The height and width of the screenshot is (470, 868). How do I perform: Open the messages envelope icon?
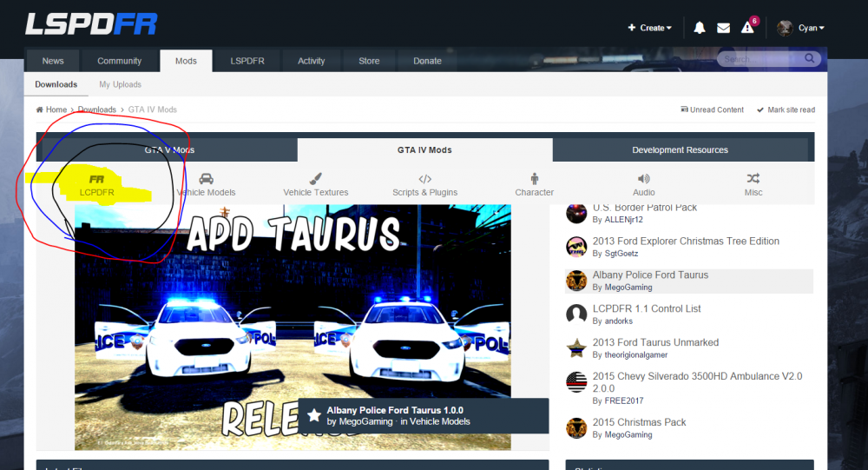coord(723,28)
